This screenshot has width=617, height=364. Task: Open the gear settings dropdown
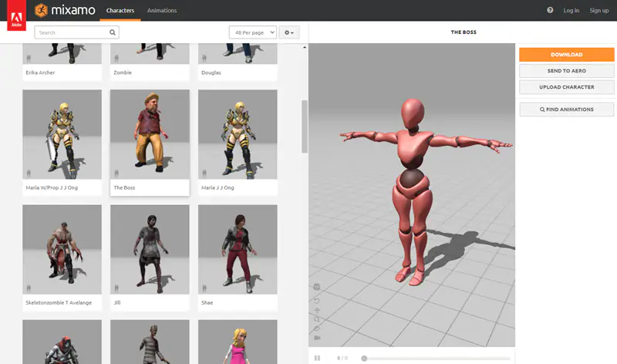tap(289, 32)
